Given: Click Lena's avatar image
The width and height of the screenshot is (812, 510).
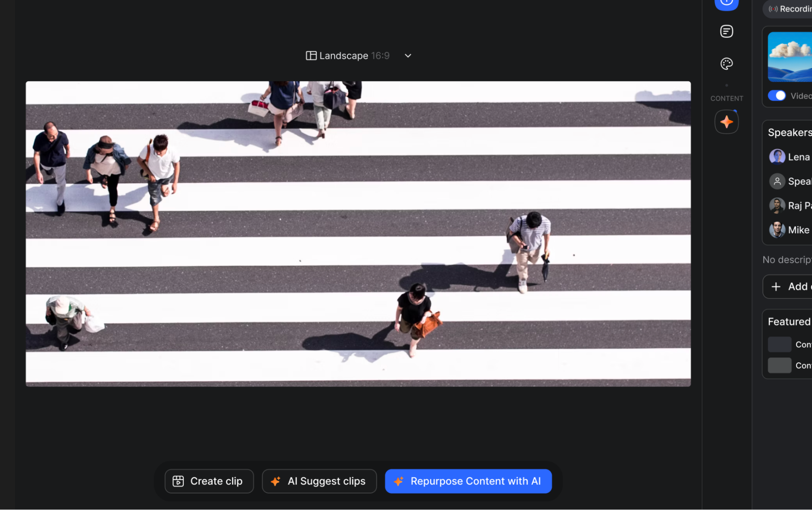Looking at the screenshot, I should (x=777, y=157).
